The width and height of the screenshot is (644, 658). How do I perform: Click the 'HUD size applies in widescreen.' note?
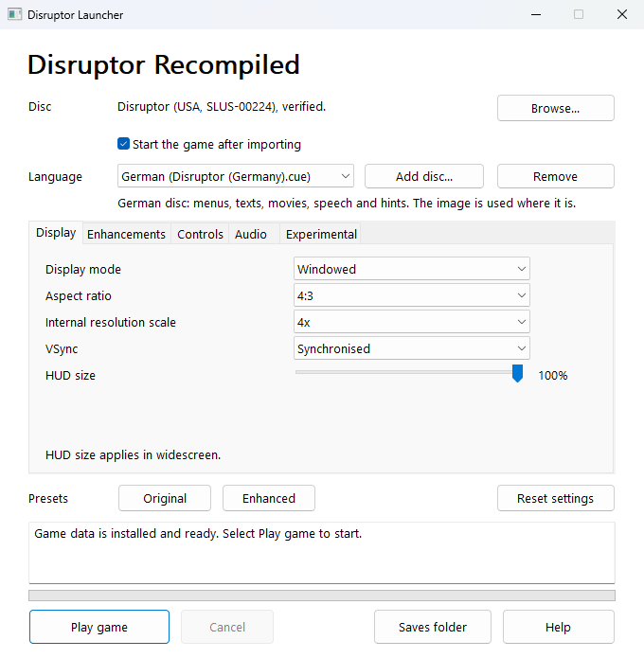point(133,454)
